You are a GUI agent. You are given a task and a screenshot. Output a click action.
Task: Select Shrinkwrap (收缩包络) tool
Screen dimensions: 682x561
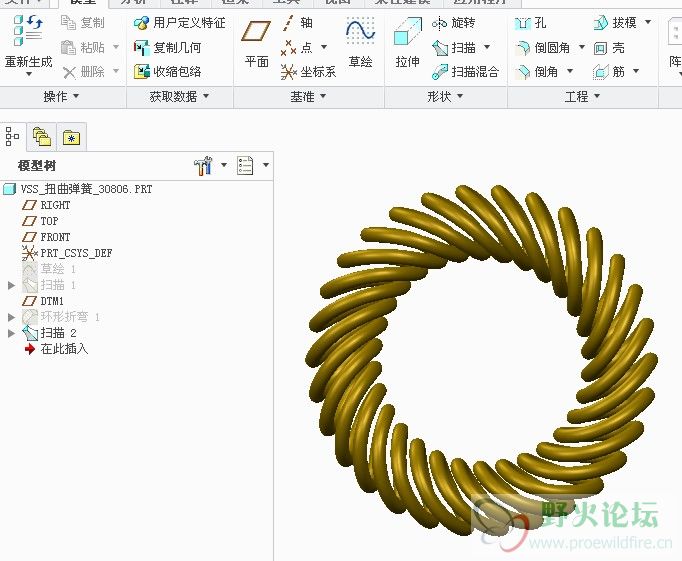167,71
